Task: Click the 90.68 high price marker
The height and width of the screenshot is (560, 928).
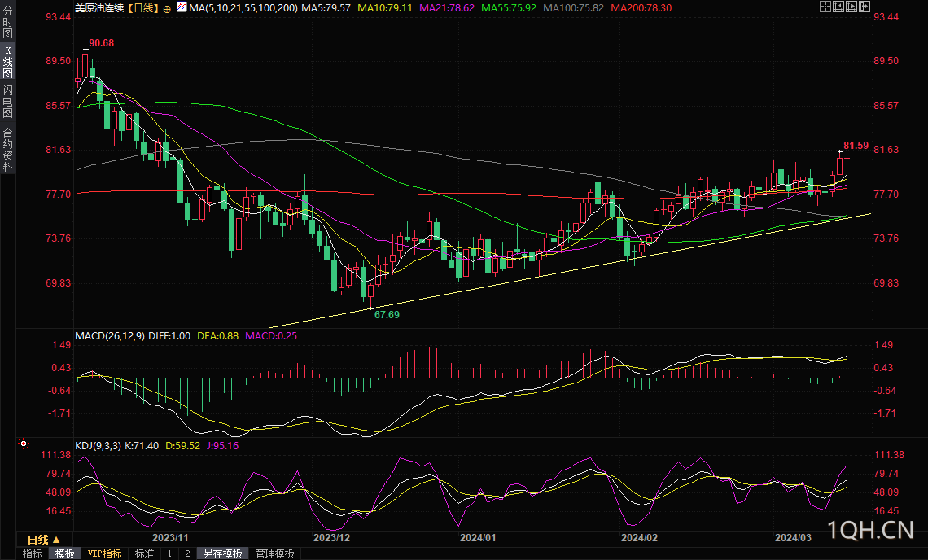Action: click(101, 43)
